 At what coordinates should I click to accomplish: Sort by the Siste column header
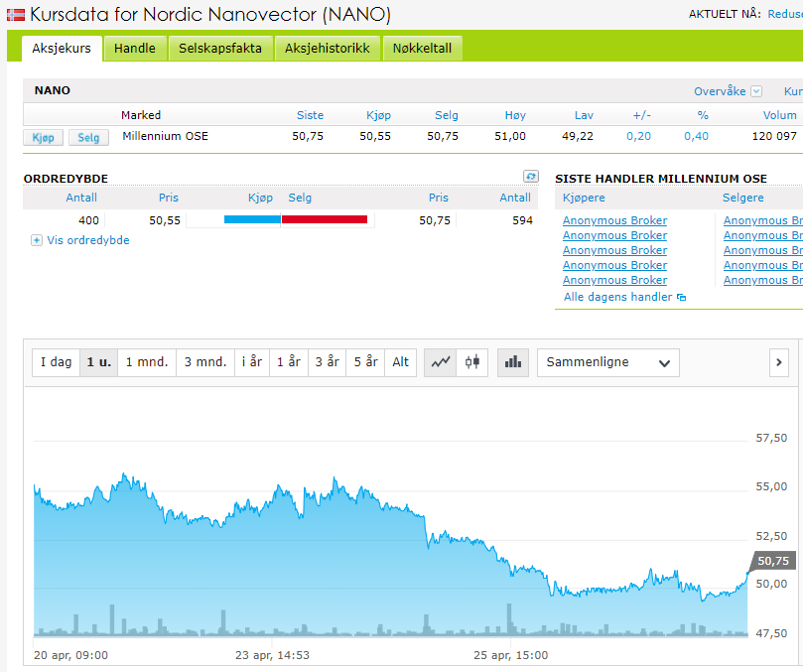[311, 115]
